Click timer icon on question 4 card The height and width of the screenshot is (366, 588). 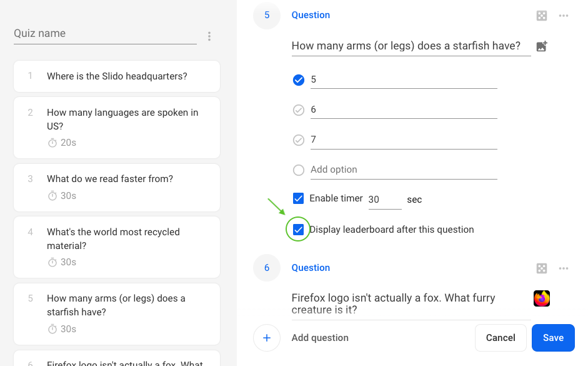[x=52, y=262]
